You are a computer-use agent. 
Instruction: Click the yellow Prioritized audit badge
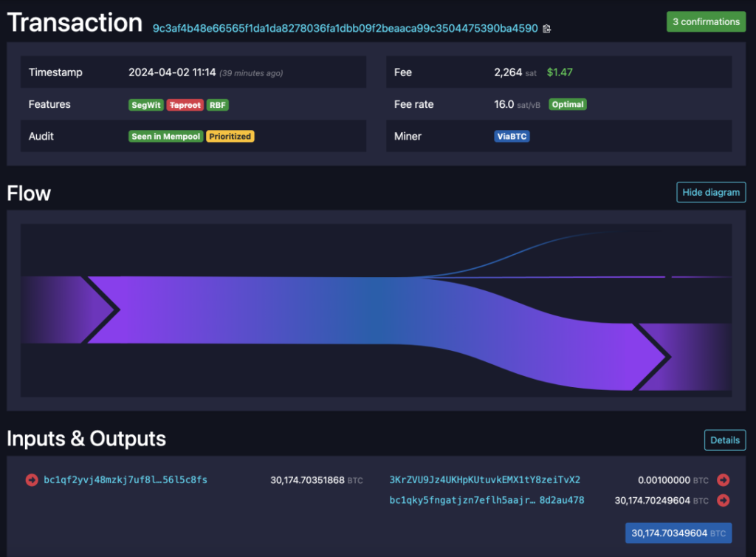coord(230,136)
